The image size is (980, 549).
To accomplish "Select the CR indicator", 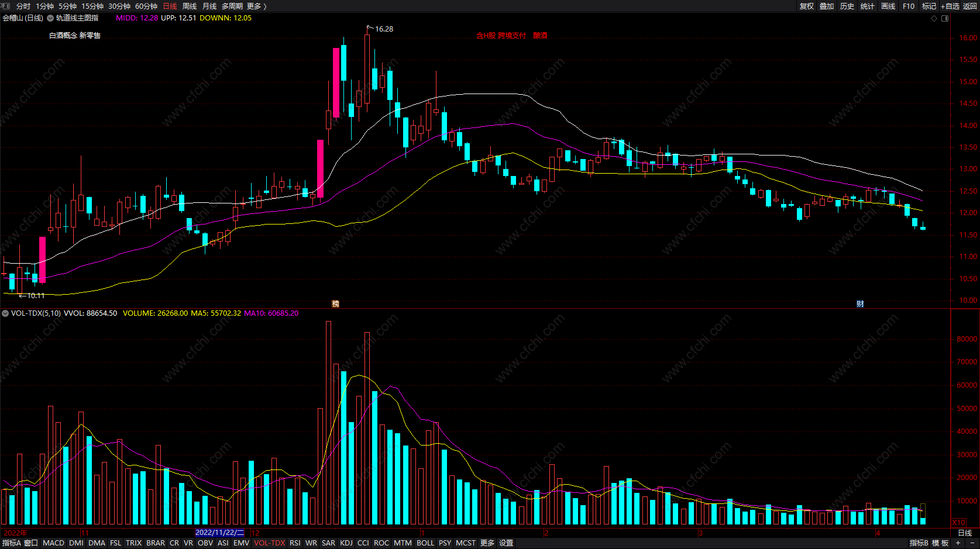I will click(x=174, y=543).
